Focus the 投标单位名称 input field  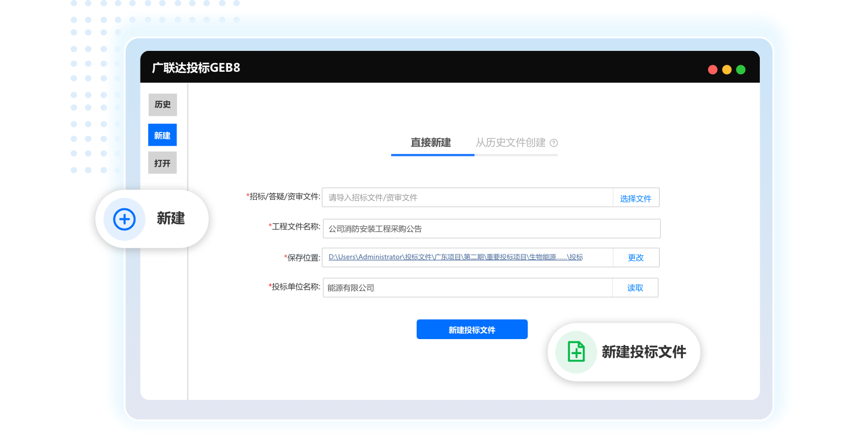coord(468,288)
